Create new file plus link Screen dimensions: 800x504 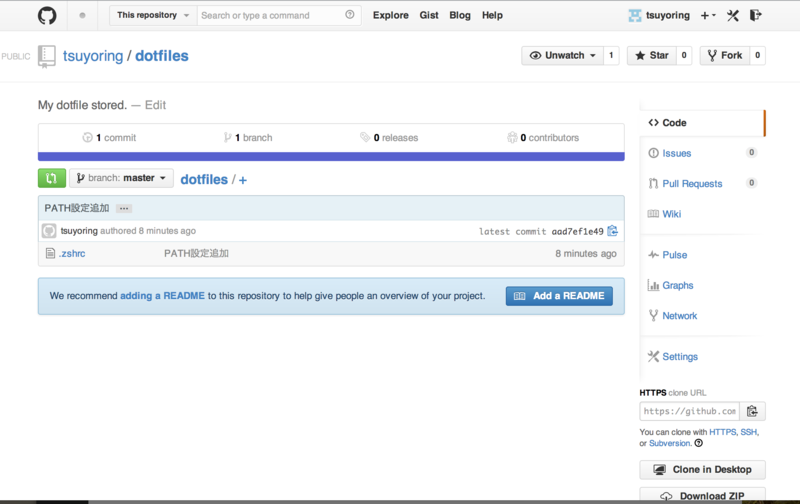click(x=243, y=180)
